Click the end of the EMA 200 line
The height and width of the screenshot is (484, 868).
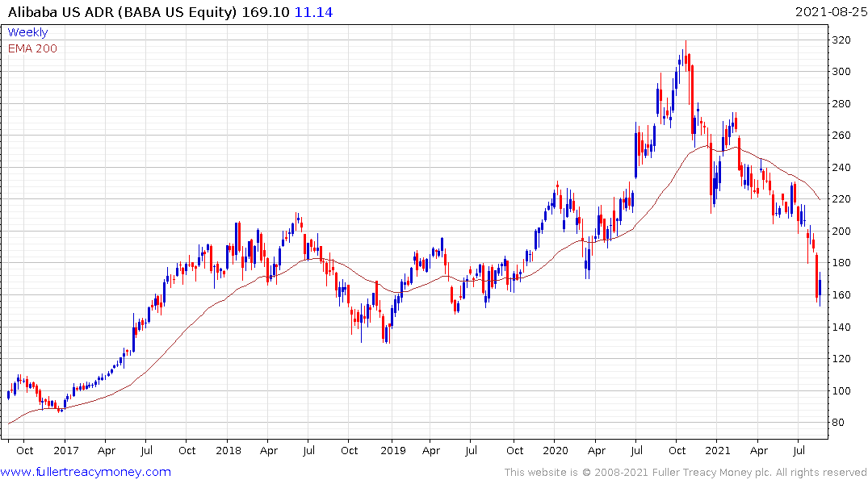tap(820, 199)
